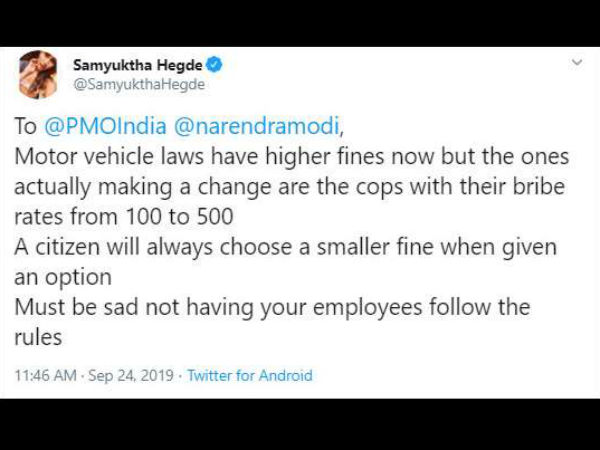600x450 pixels.
Task: Click the Samyuktha Hegde display name
Action: pos(138,65)
